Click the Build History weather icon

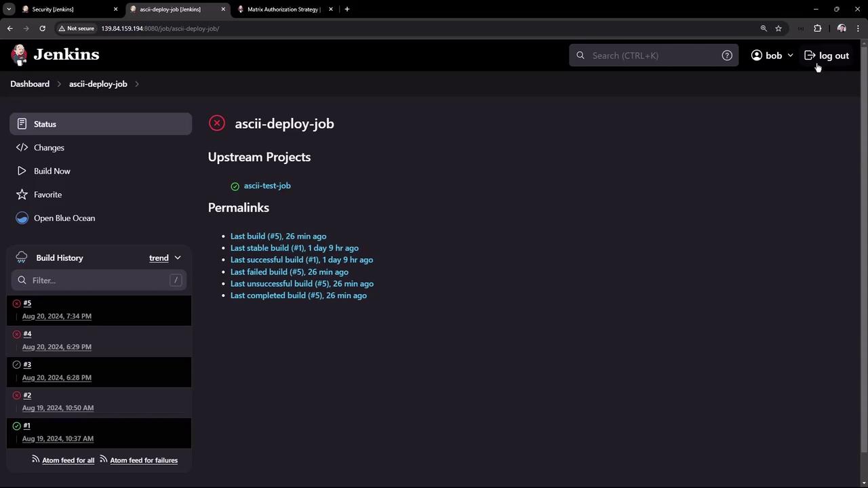(22, 258)
